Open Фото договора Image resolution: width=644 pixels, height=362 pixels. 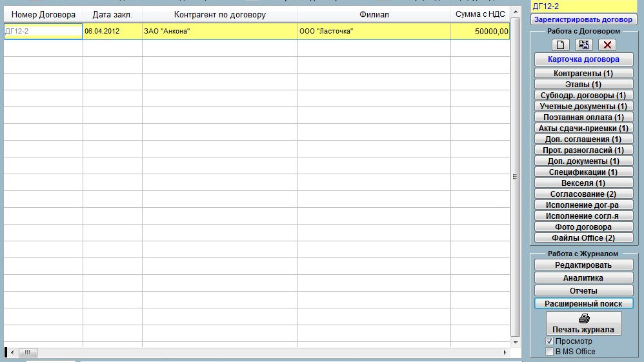coord(583,227)
